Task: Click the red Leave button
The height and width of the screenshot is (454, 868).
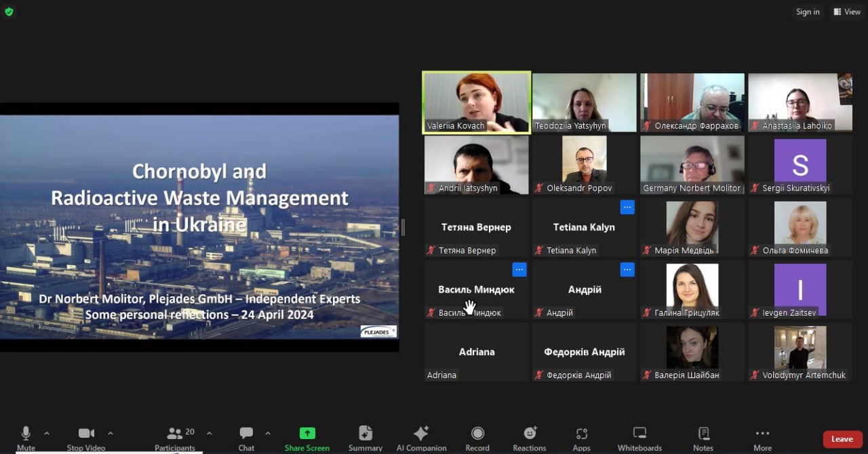Action: coord(842,439)
